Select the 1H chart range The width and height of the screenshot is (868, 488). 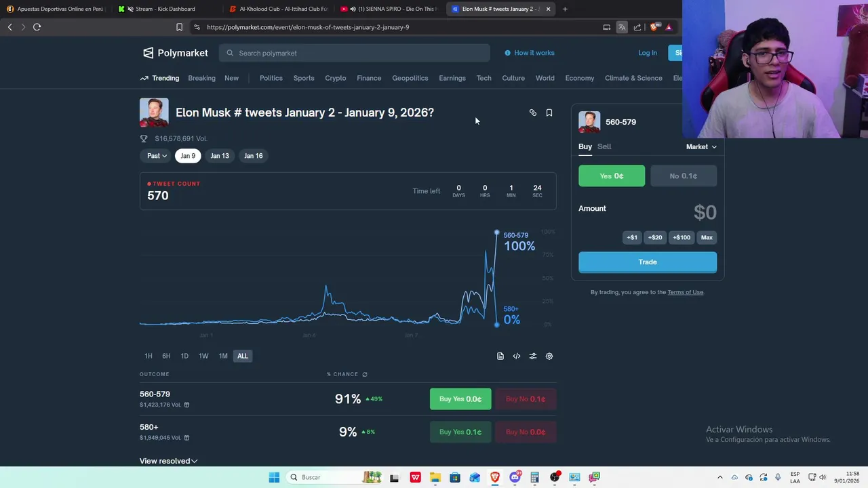pos(149,356)
